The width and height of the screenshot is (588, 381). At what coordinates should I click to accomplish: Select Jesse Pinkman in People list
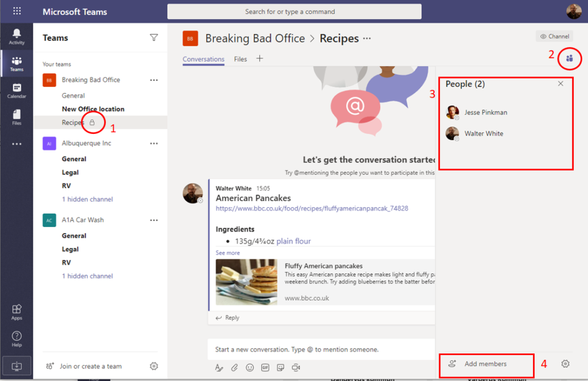pos(477,112)
